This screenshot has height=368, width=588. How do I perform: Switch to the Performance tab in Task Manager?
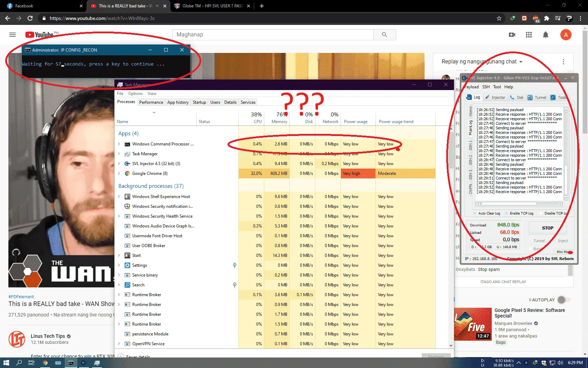[x=151, y=102]
